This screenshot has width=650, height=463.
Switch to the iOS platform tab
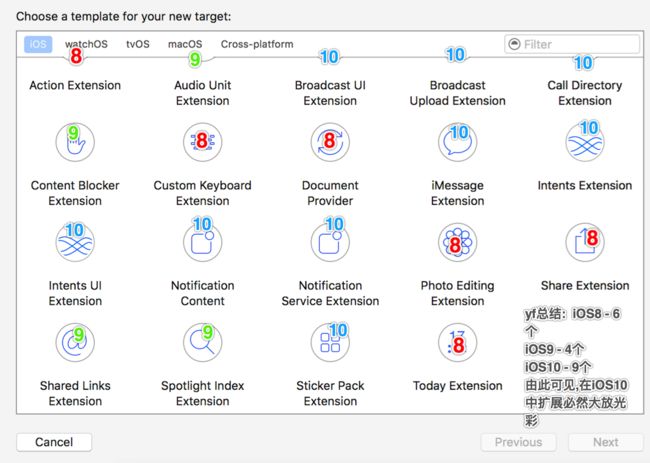38,44
